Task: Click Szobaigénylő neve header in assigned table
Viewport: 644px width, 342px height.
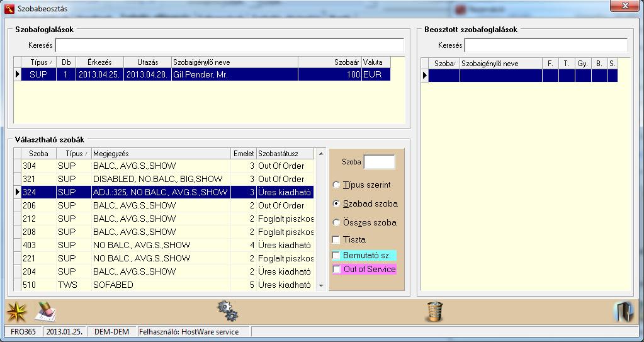Action: pyautogui.click(x=501, y=64)
